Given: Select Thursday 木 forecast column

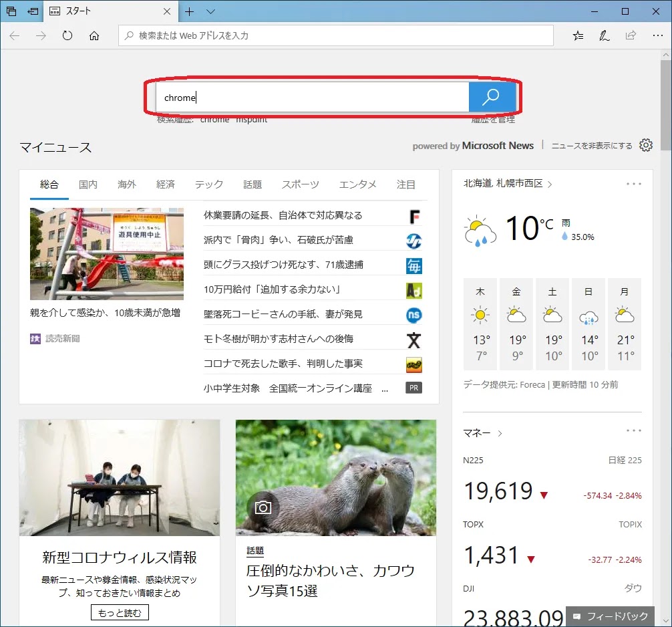Looking at the screenshot, I should [480, 324].
